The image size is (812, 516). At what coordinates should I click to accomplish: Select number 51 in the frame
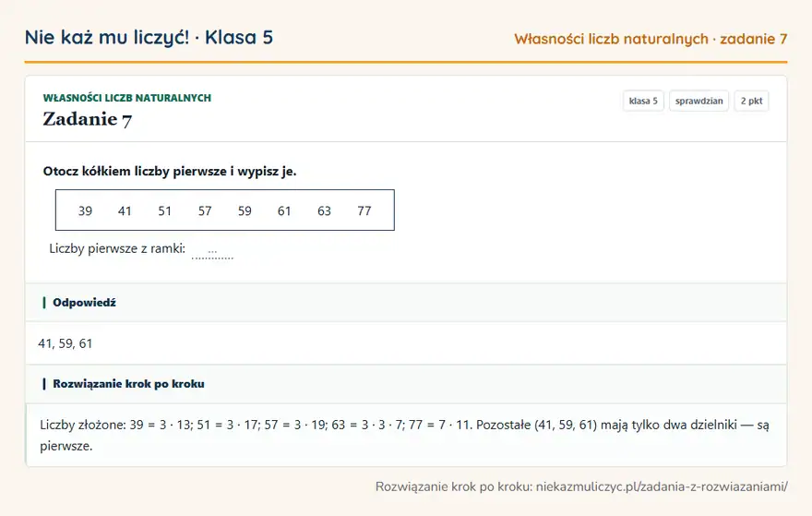(x=164, y=210)
